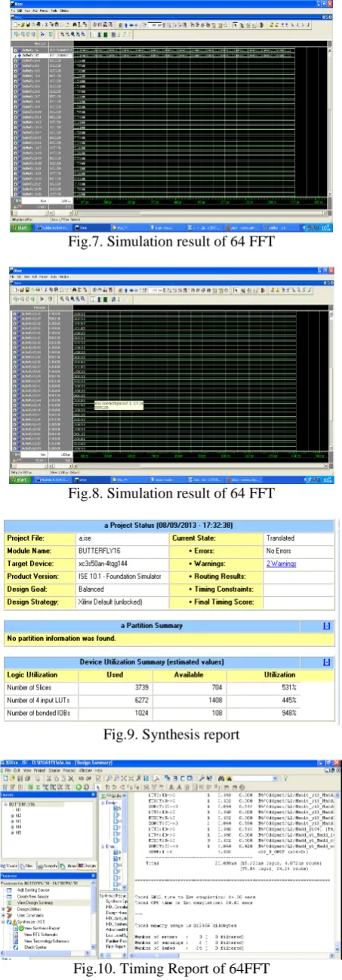Open View RTL Schematic under Synthesize - XST
The image size is (342, 980).
click(41, 934)
